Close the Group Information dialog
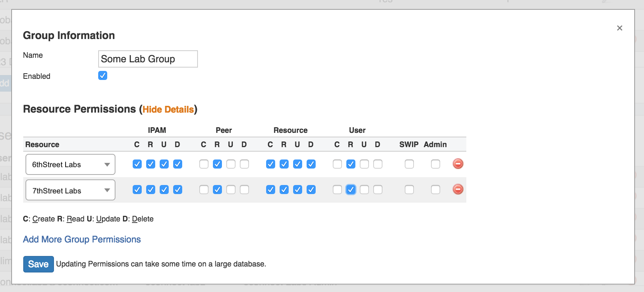This screenshot has height=292, width=644. point(619,28)
